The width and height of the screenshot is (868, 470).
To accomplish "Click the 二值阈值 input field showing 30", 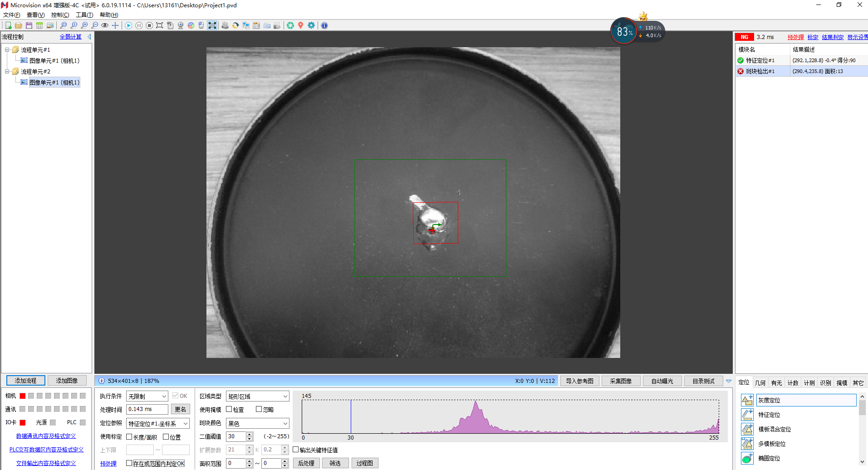I will (x=235, y=436).
